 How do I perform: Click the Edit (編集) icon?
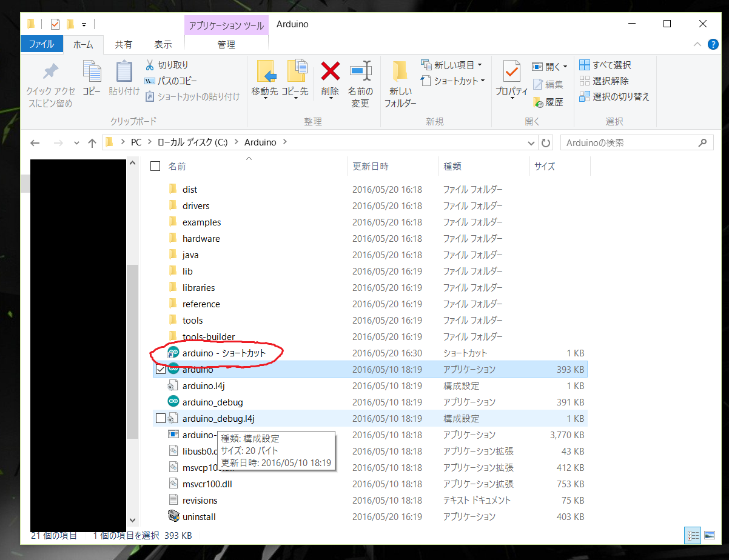click(537, 85)
